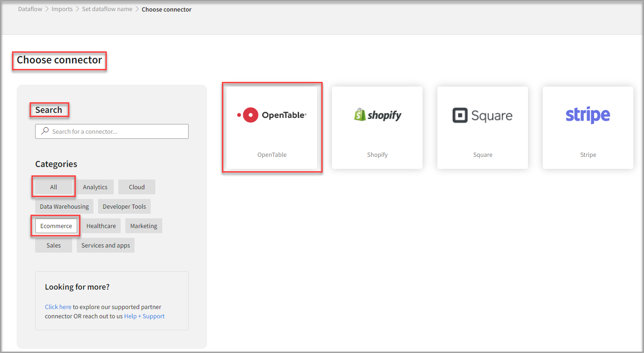Open the Click here partner connector link

58,307
